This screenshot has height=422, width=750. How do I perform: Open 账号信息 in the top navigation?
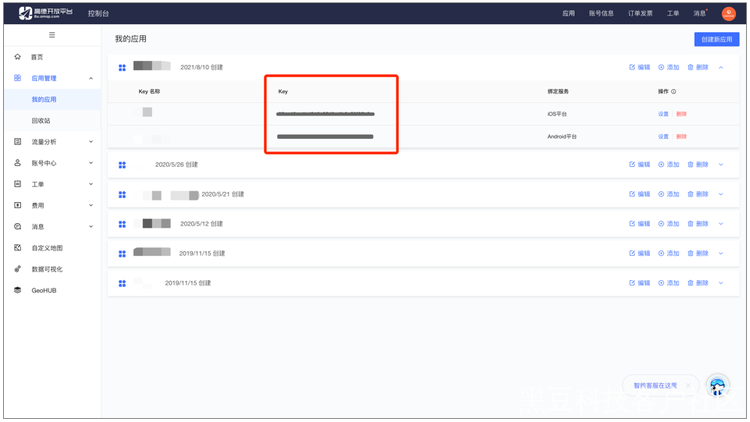tap(601, 13)
